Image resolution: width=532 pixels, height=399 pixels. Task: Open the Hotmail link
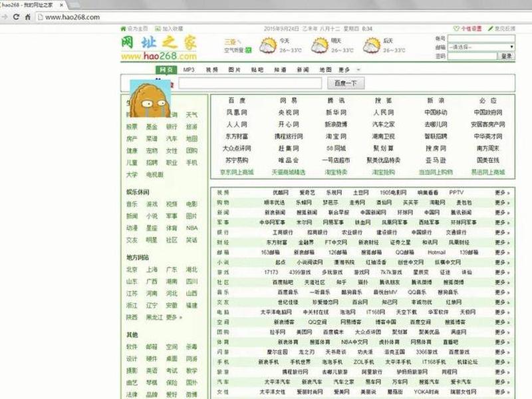(x=436, y=253)
